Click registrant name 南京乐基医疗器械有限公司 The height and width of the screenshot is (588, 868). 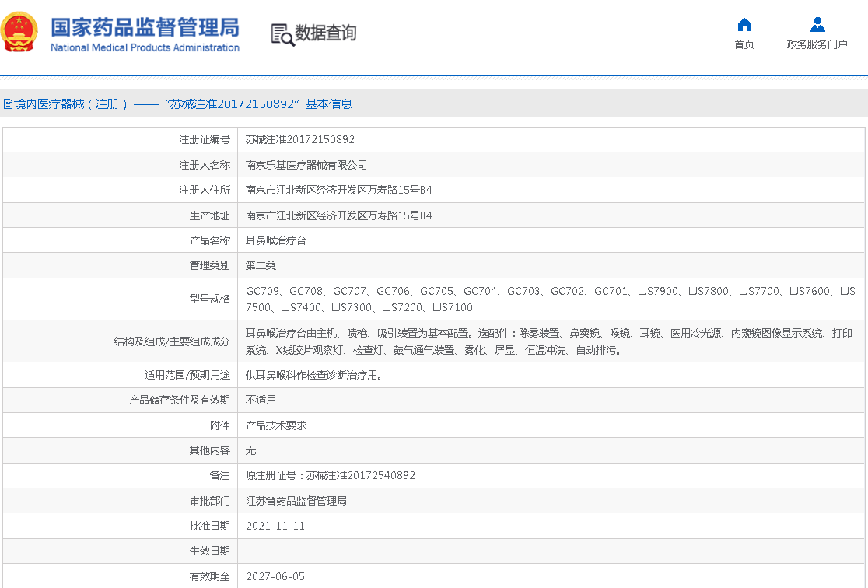(306, 165)
